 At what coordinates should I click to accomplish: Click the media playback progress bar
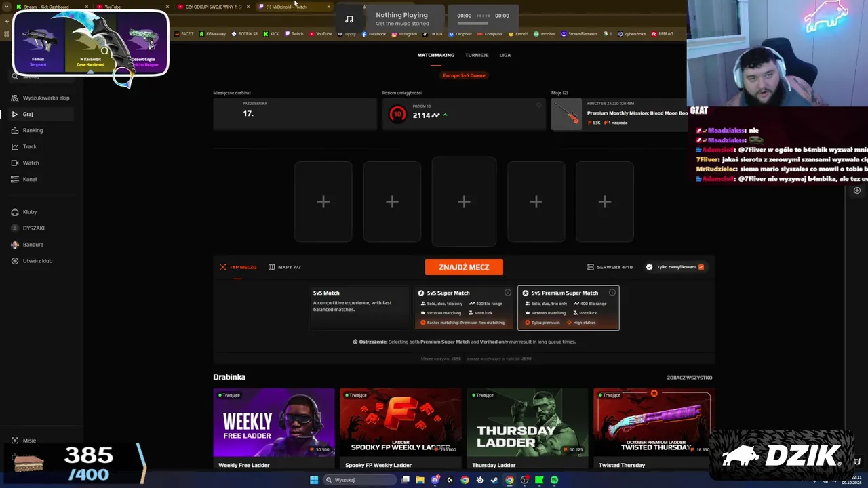(473, 24)
